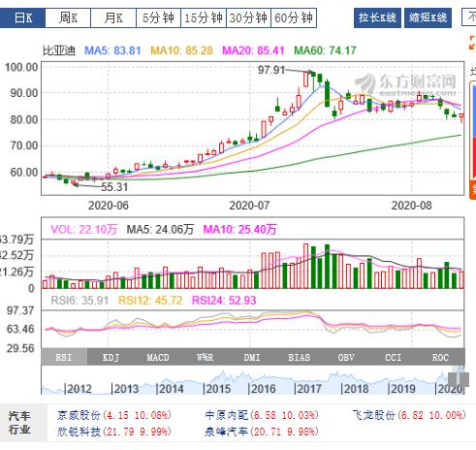Viewport: 476px width, 450px height.
Task: Click the volume MA5: 24.06万 label
Action: pyautogui.click(x=160, y=230)
